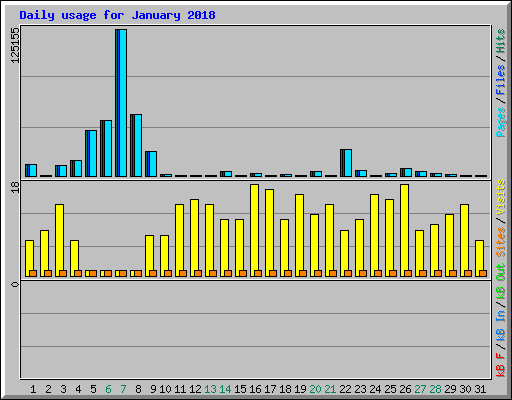Viewport: 512px width, 400px height.
Task: Click day label 26 on the x-axis
Action: click(405, 389)
